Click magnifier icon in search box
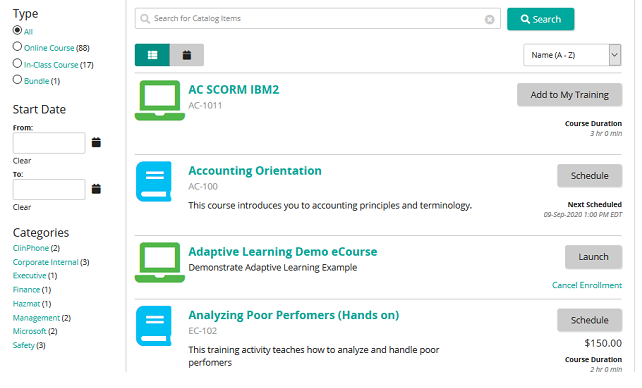 pos(145,19)
